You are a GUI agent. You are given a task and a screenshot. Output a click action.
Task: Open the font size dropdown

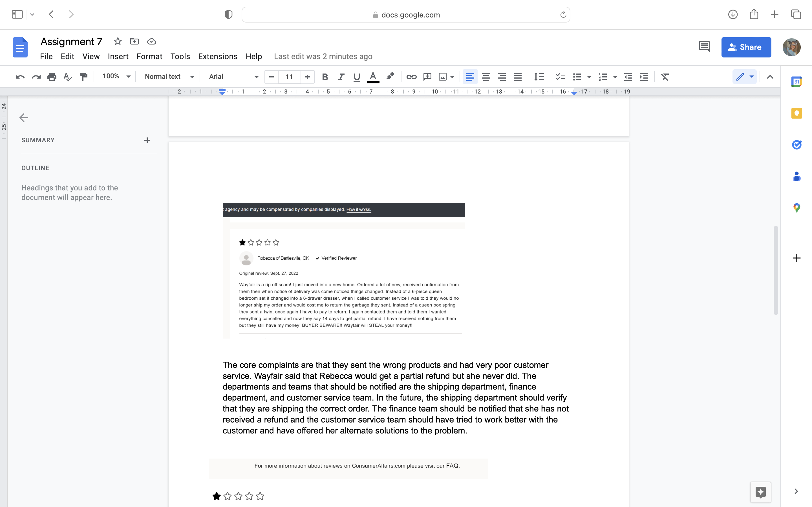click(x=289, y=77)
